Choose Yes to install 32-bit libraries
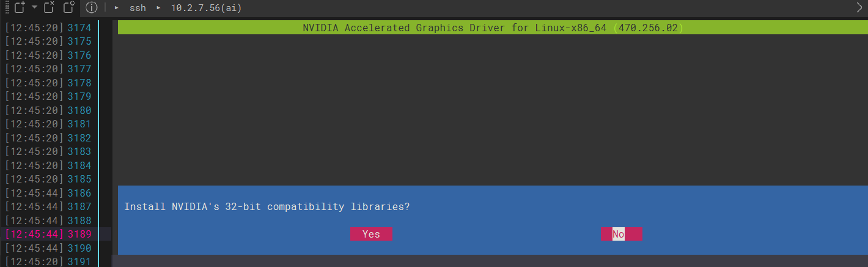The height and width of the screenshot is (267, 868). [371, 234]
